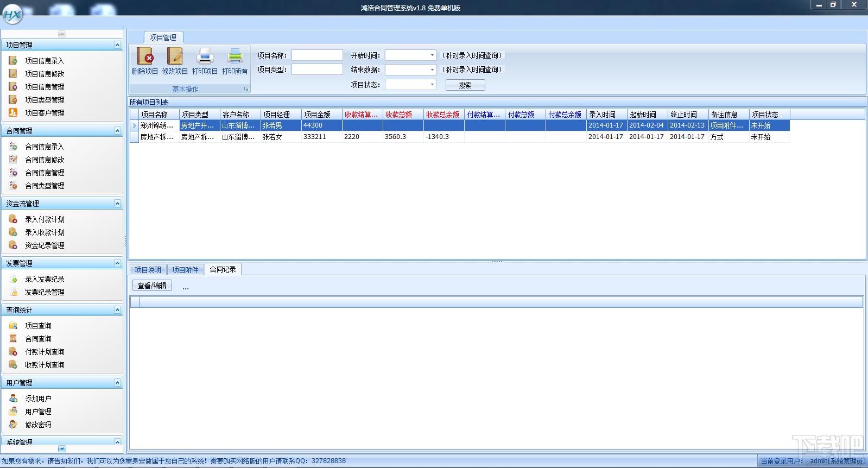This screenshot has height=468, width=868.
Task: Open 发票纪录管理 in the sidebar
Action: [x=45, y=292]
